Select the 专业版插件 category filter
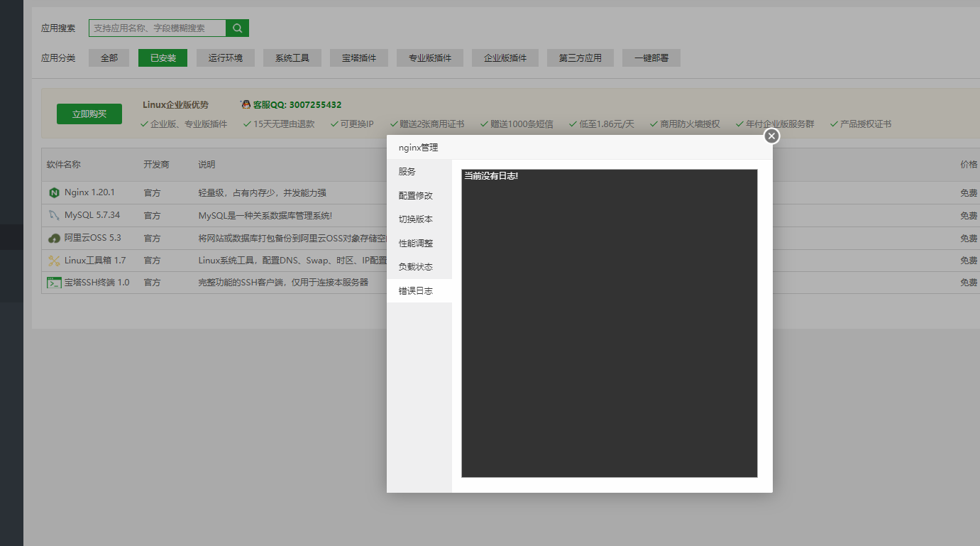 pos(430,58)
